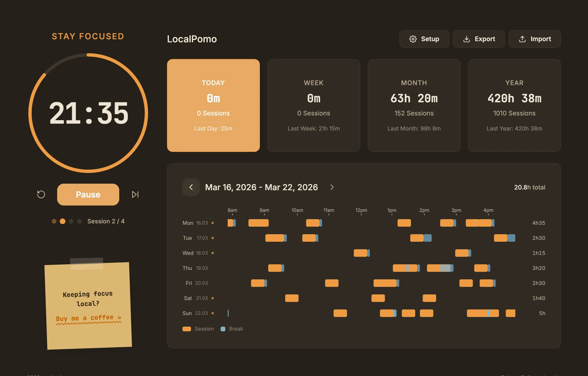The width and height of the screenshot is (588, 376).
Task: Click the Session legend orange swatch
Action: 187,329
